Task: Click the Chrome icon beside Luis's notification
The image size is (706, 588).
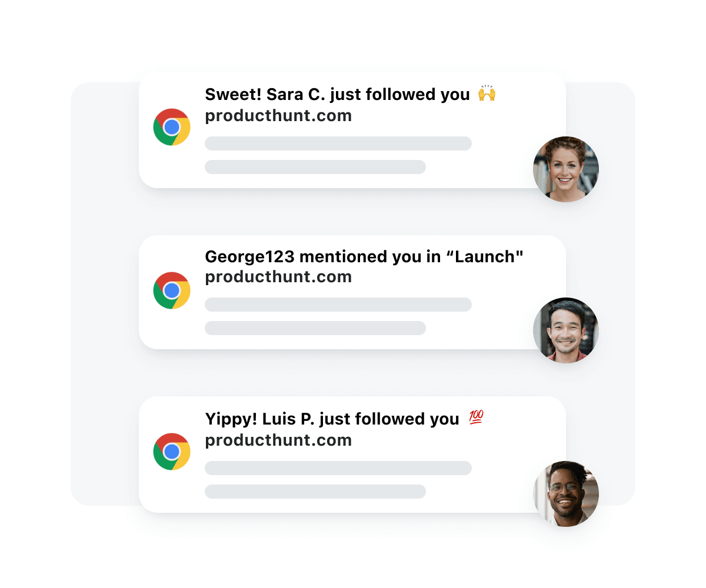Action: coord(171,452)
